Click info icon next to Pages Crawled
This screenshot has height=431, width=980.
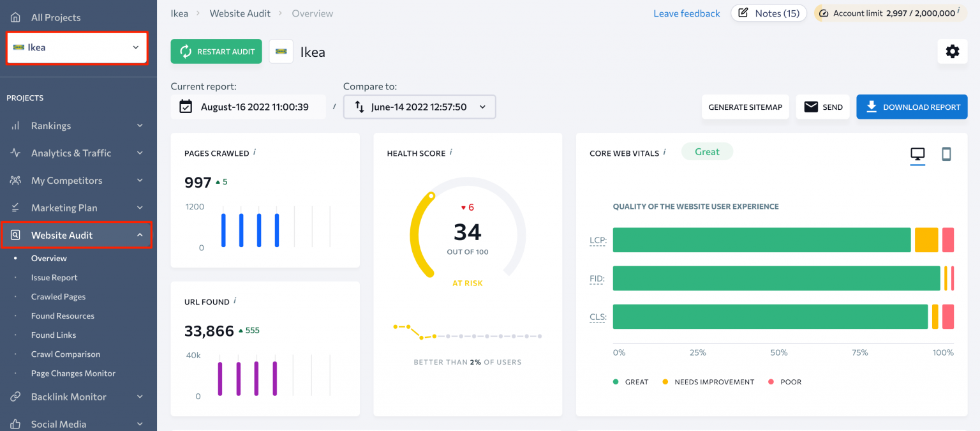point(255,153)
